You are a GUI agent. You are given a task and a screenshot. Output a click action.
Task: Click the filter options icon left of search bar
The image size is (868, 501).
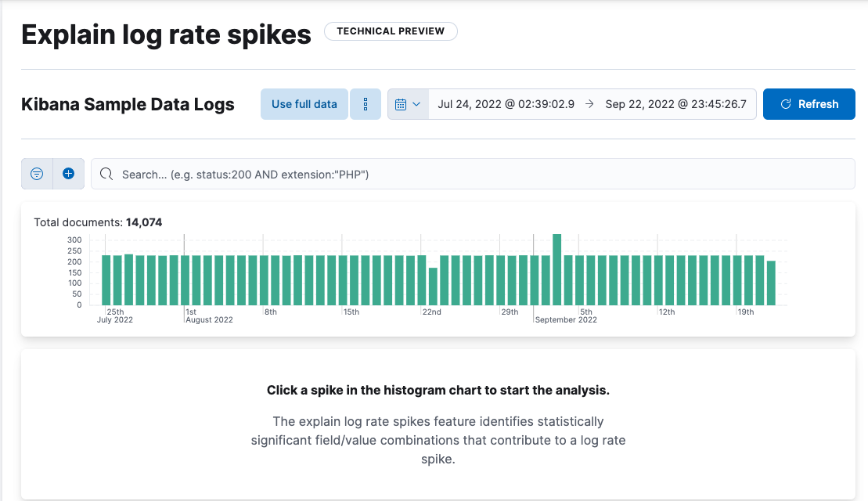click(x=36, y=173)
